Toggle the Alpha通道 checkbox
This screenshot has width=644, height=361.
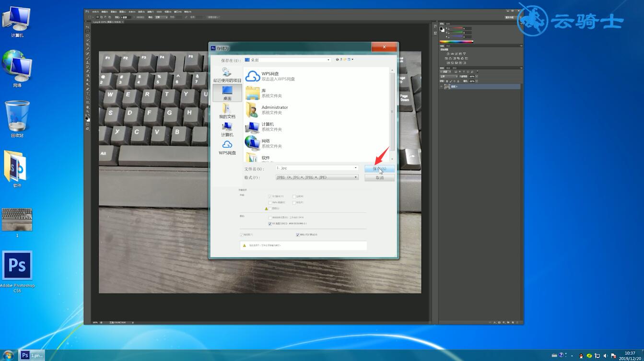click(270, 202)
